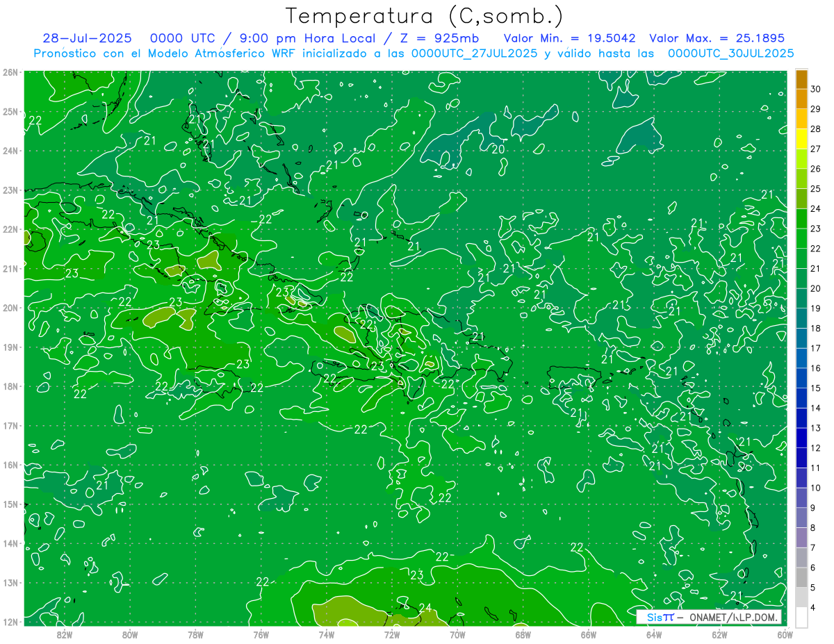Click the latitude axis label "22N"

[10, 229]
